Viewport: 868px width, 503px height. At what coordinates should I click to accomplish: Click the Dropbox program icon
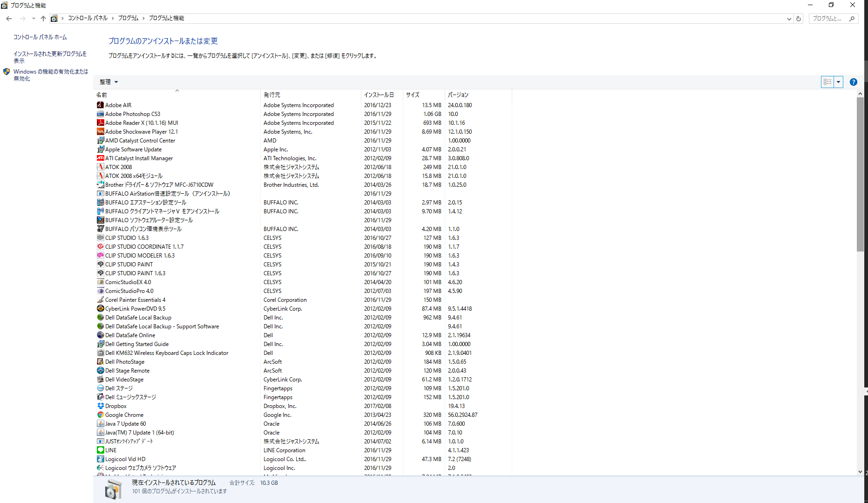click(x=100, y=406)
